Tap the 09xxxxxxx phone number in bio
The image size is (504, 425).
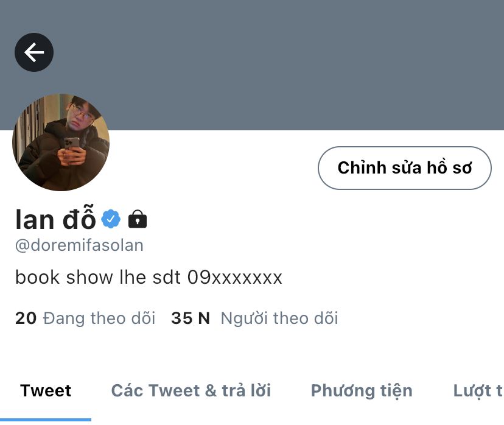click(x=234, y=277)
